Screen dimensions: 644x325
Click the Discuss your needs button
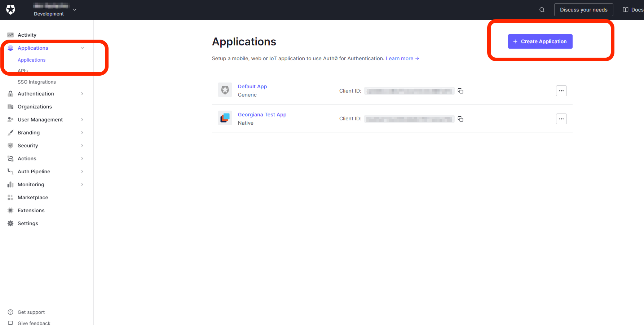(x=583, y=10)
